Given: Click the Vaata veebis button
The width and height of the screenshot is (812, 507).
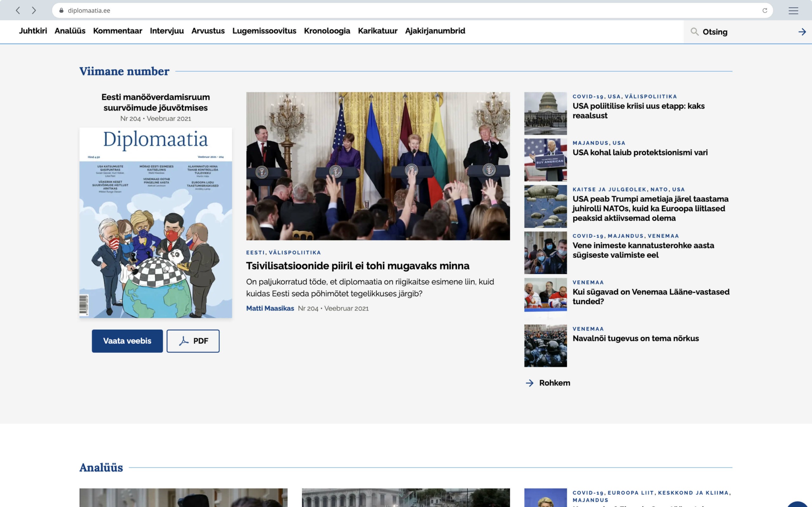Looking at the screenshot, I should pos(127,341).
